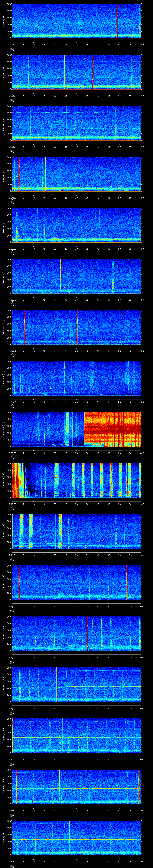
Task: Click the red spike near 35 seconds in 12:13:00 panel
Action: coord(87,633)
